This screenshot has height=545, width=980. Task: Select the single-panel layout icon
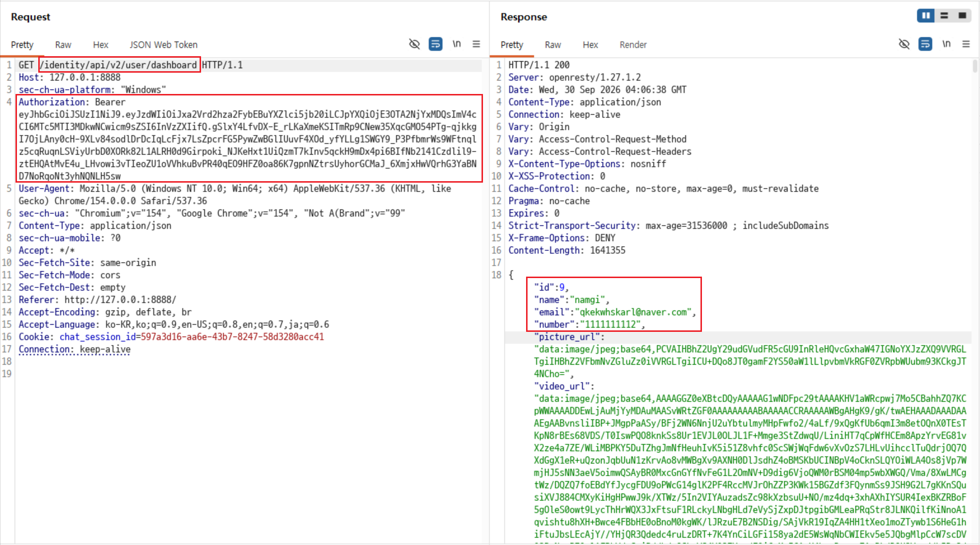point(963,16)
